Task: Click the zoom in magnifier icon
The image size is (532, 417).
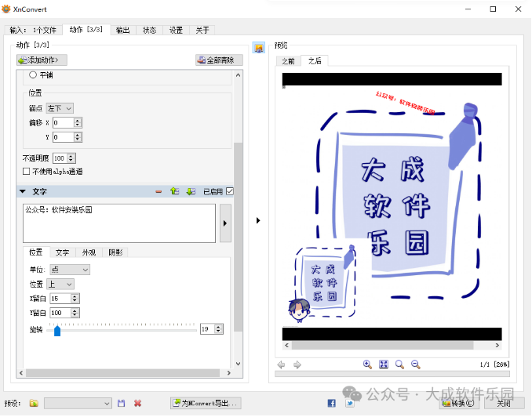Action: [x=367, y=364]
